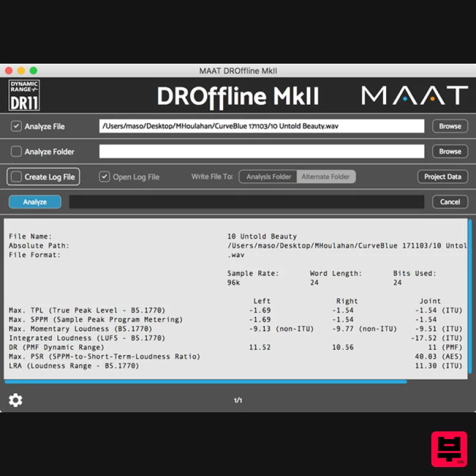Screen dimensions: 476x476
Task: Click the empty Analyze Folder path field
Action: click(x=262, y=151)
